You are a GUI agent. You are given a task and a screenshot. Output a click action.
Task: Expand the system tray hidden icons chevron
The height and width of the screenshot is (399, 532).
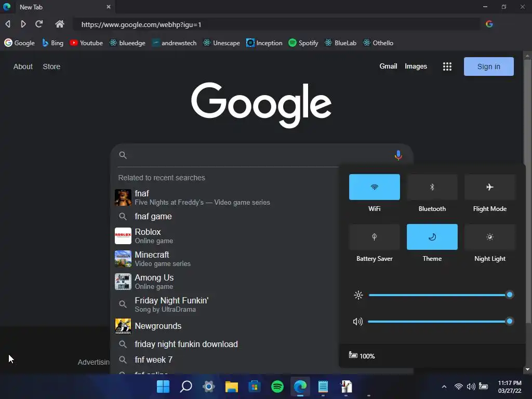pyautogui.click(x=444, y=387)
